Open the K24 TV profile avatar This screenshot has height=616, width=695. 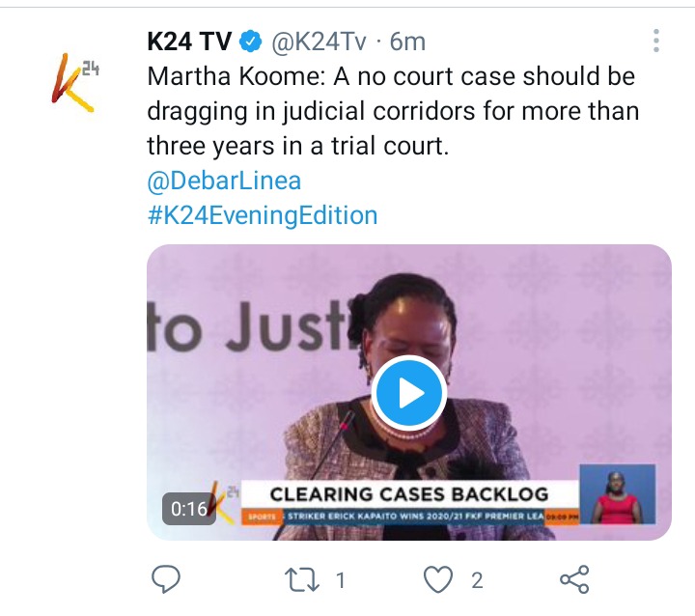click(74, 83)
